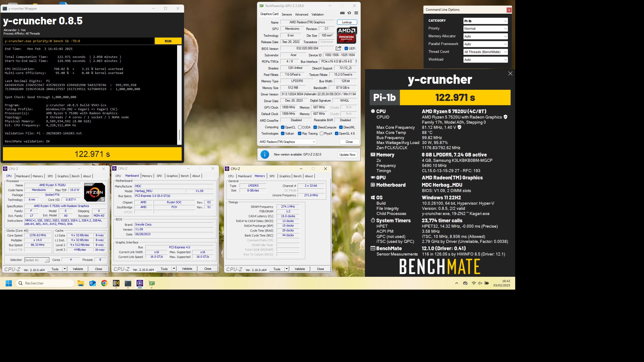Open Tools dropdown arrow in CPU-Z Memory window
Image resolution: width=644 pixels, height=362 pixels.
tap(287, 269)
